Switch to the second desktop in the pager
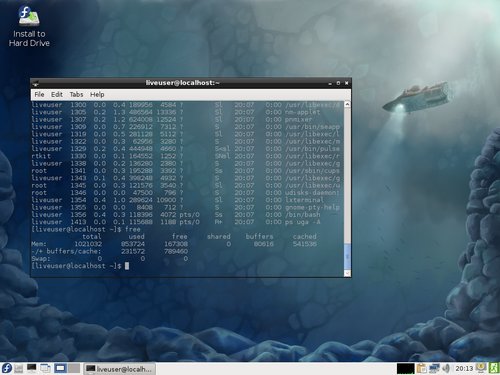This screenshot has width=500, height=375. click(x=74, y=368)
